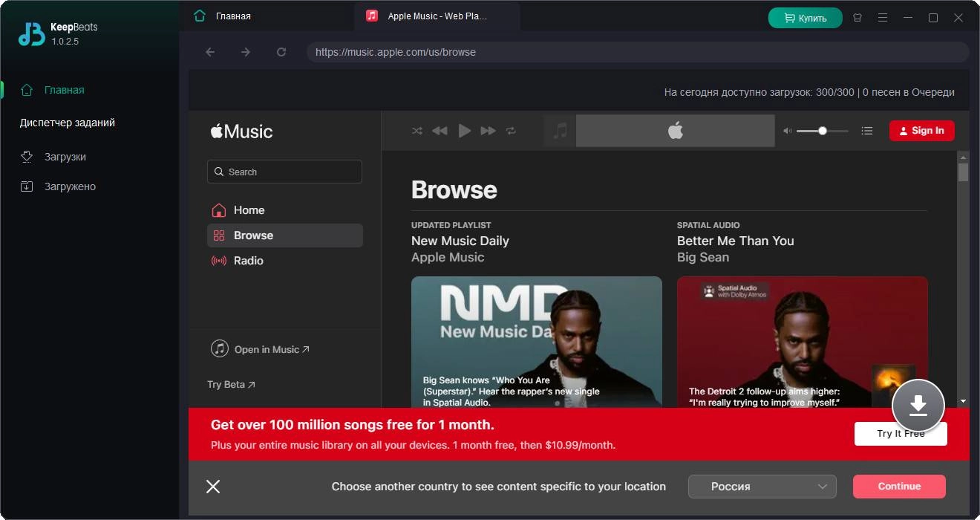Go back with the browser back arrow
The width and height of the screenshot is (980, 520).
coord(210,52)
